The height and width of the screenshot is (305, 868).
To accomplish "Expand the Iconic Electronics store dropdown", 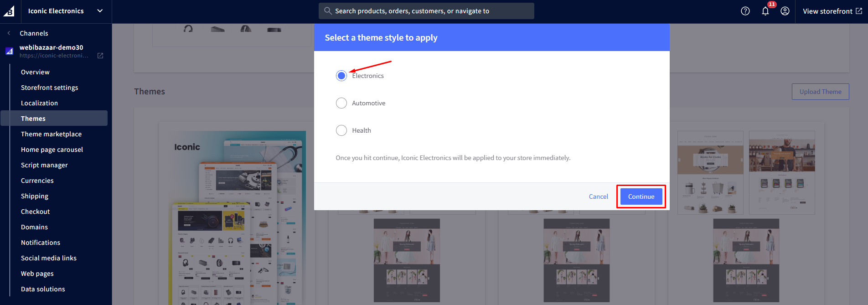I will (100, 11).
